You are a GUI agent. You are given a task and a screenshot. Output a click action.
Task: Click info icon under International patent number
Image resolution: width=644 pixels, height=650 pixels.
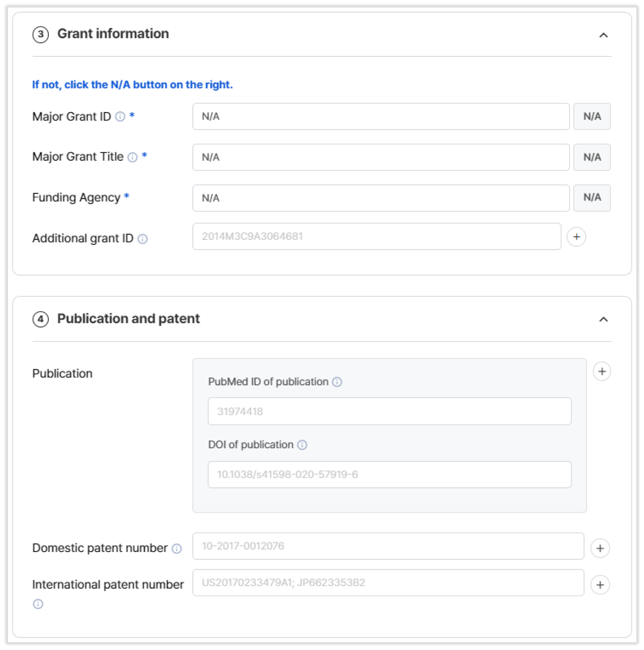[38, 604]
